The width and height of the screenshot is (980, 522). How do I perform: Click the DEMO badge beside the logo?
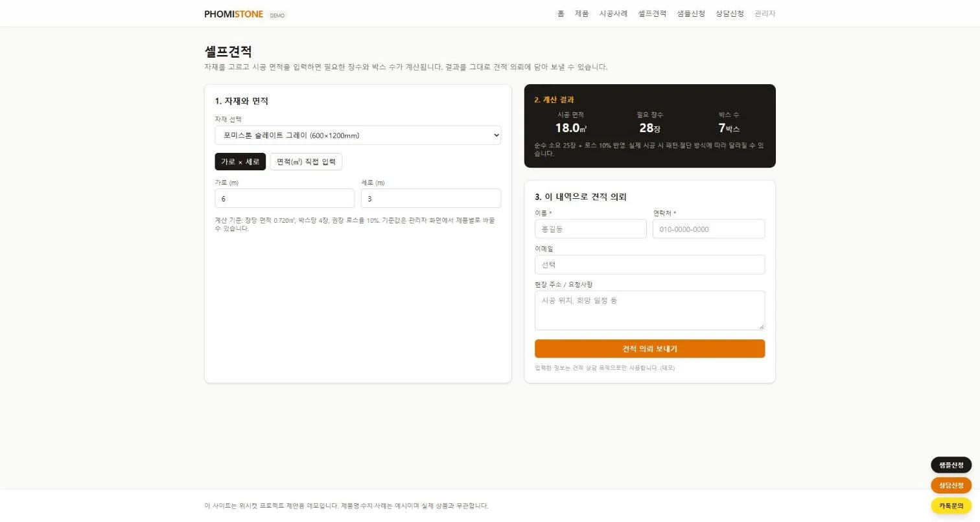point(277,15)
